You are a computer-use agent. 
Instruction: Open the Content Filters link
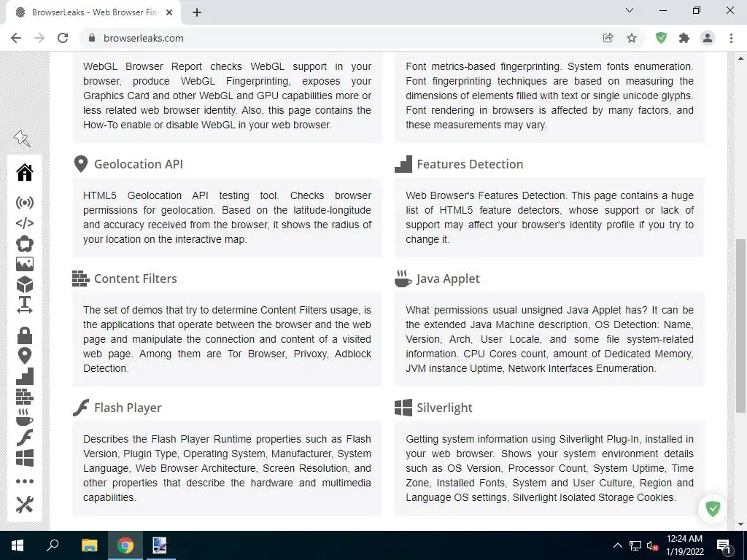[135, 279]
